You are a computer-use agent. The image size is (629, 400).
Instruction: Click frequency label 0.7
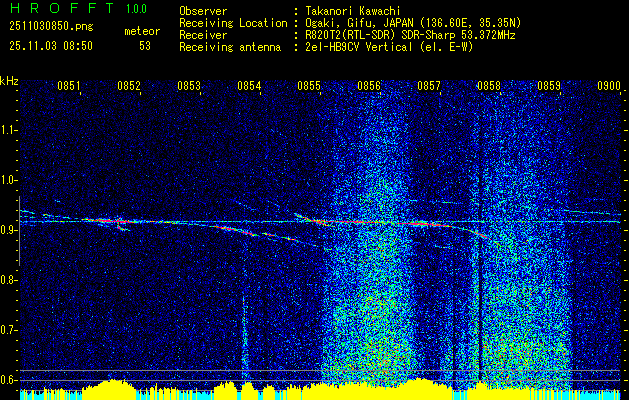pos(9,330)
